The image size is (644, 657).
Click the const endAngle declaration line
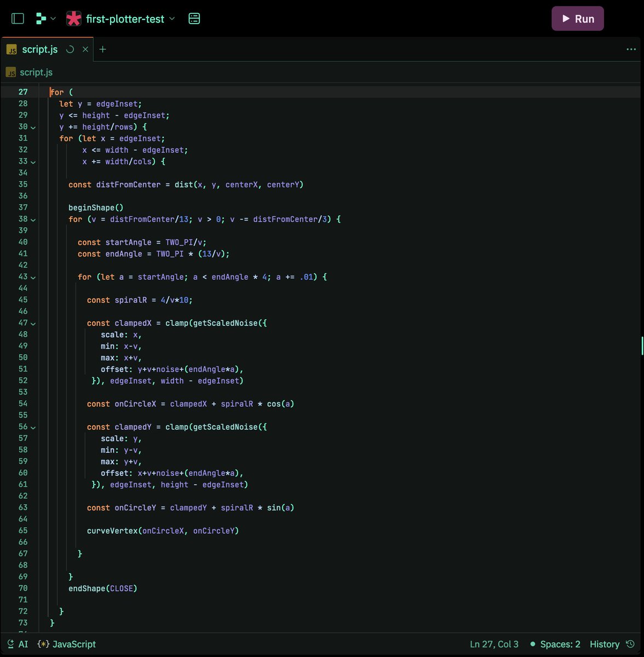pyautogui.click(x=153, y=253)
